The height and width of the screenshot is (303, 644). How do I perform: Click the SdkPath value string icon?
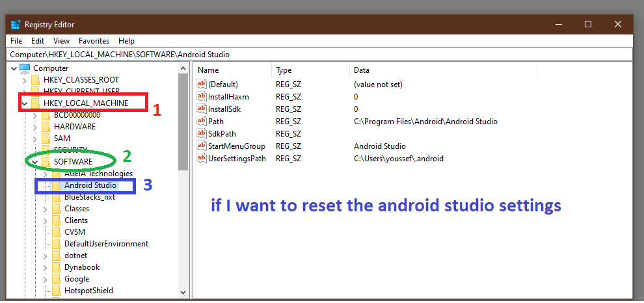pyautogui.click(x=202, y=133)
